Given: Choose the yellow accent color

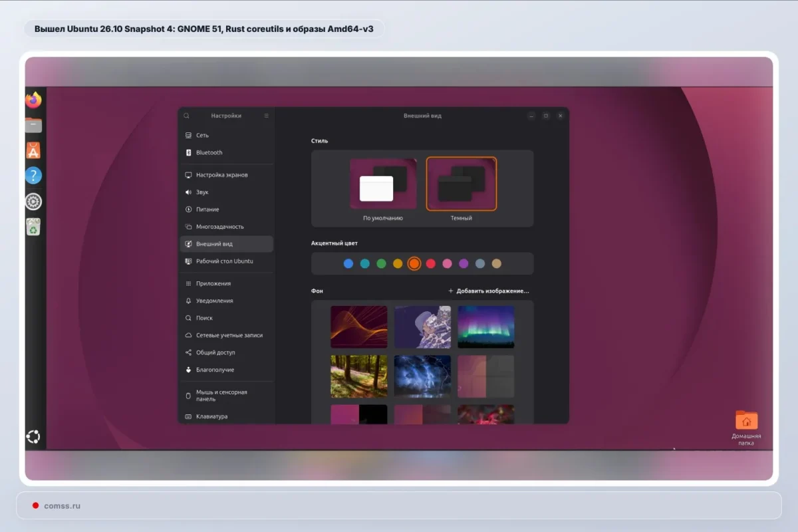Looking at the screenshot, I should (398, 264).
